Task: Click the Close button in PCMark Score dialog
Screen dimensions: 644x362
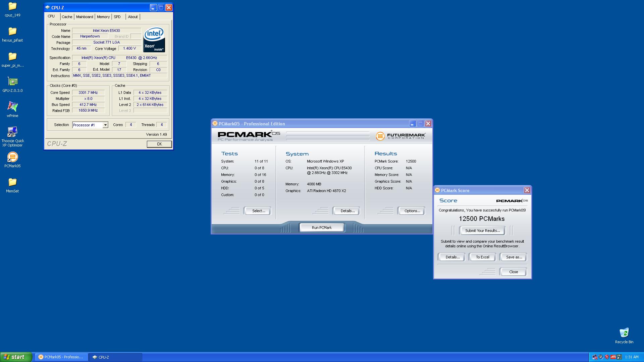Action: coord(513,272)
